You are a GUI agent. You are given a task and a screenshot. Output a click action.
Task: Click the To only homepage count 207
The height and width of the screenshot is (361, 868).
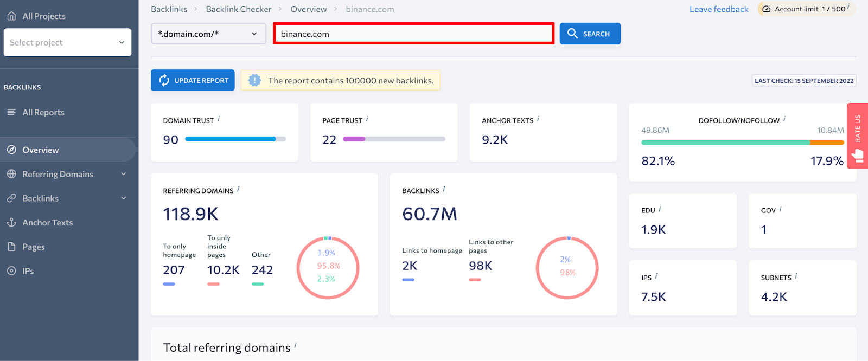174,270
